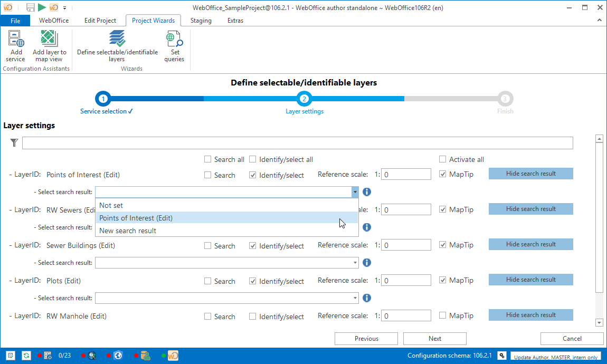This screenshot has height=364, width=607.
Task: Click the magnifier globe icon in status bar
Action: tap(92, 356)
